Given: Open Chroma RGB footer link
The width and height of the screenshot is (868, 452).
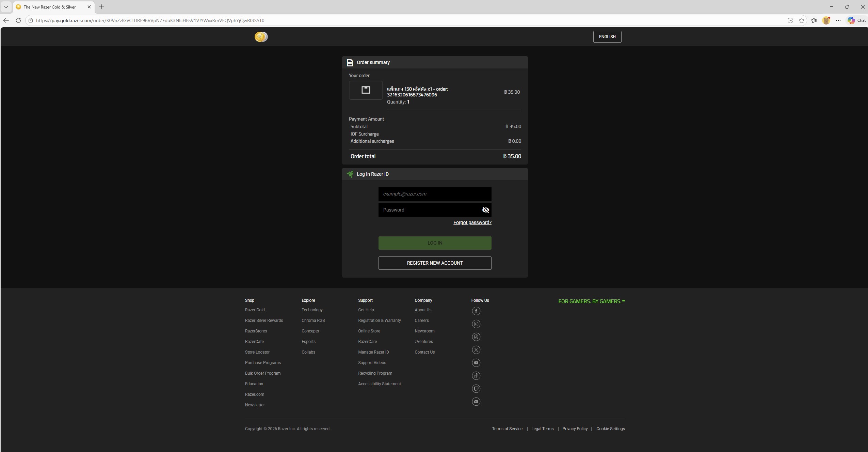Looking at the screenshot, I should tap(313, 321).
